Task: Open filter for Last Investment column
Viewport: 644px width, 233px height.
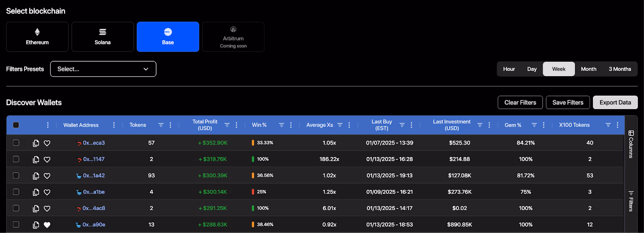Action: point(480,125)
